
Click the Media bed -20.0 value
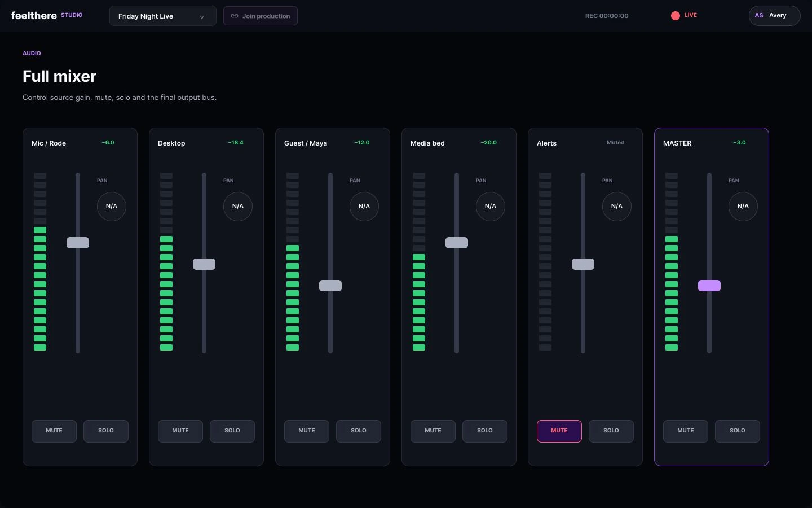[488, 143]
